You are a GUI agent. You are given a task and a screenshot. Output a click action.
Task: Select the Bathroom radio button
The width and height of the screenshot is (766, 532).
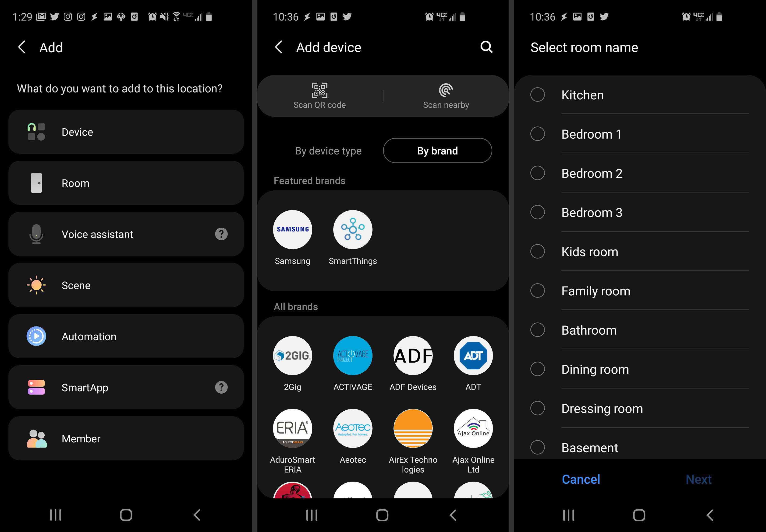coord(537,330)
